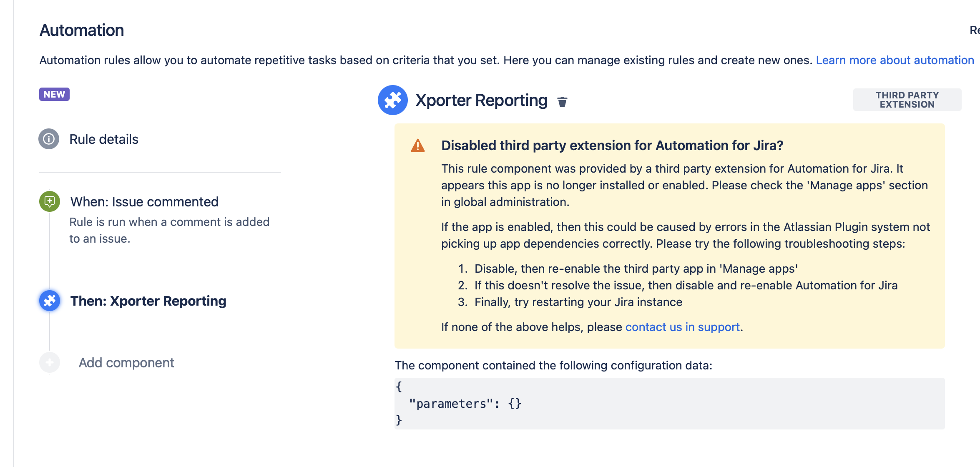Select the When: Issue commented step

point(144,202)
